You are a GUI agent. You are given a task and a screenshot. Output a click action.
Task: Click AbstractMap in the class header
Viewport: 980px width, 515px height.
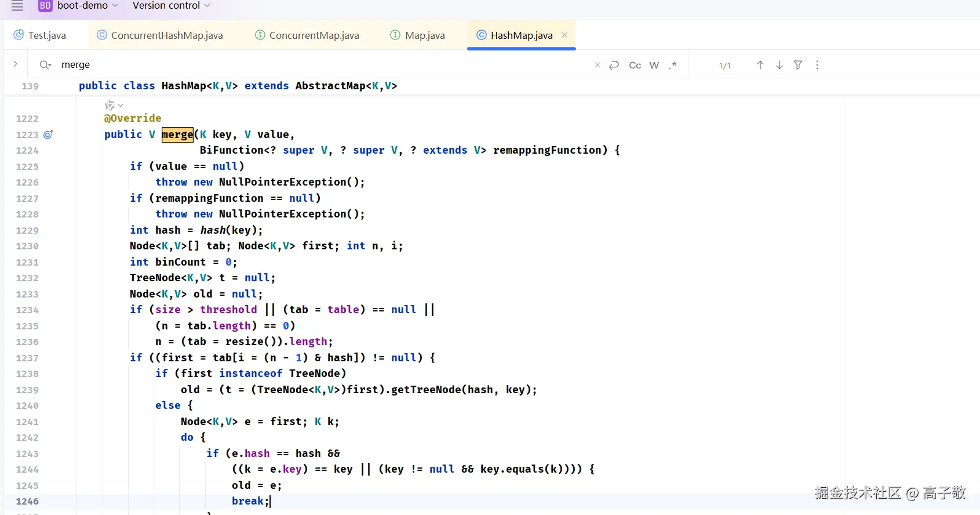point(330,86)
